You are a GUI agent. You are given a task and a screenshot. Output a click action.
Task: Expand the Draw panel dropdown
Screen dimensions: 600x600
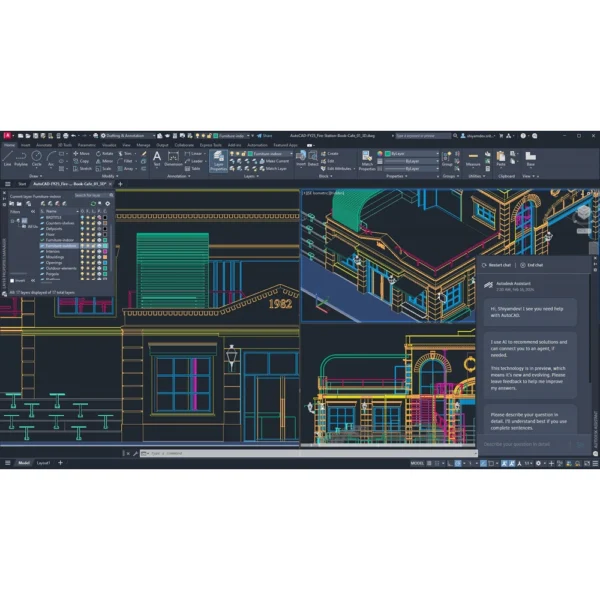point(36,176)
